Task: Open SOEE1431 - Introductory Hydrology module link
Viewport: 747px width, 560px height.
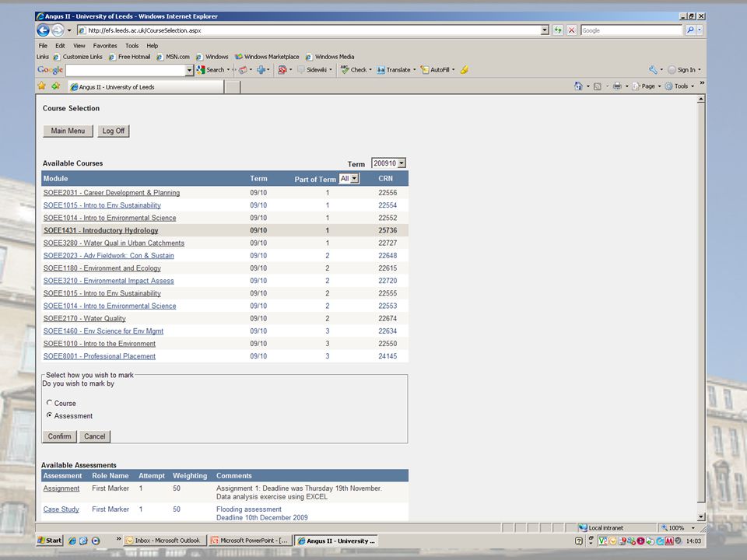Action: (x=101, y=230)
